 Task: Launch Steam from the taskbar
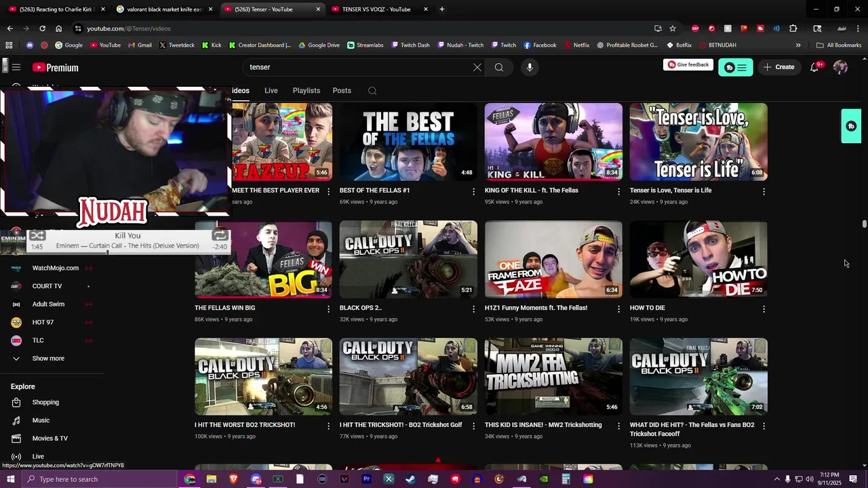click(410, 479)
